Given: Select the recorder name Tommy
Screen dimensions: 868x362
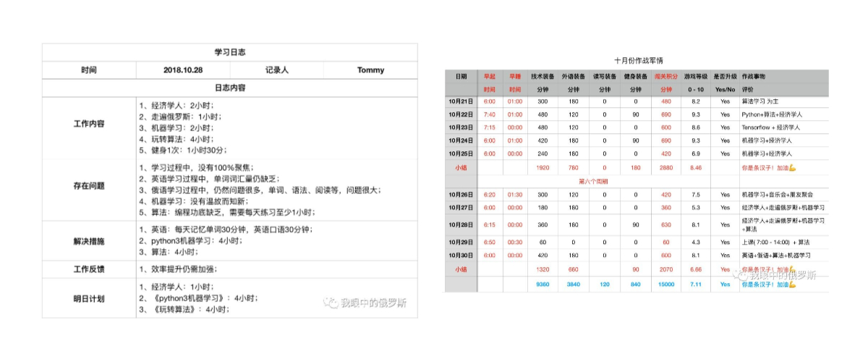Looking at the screenshot, I should [x=371, y=70].
